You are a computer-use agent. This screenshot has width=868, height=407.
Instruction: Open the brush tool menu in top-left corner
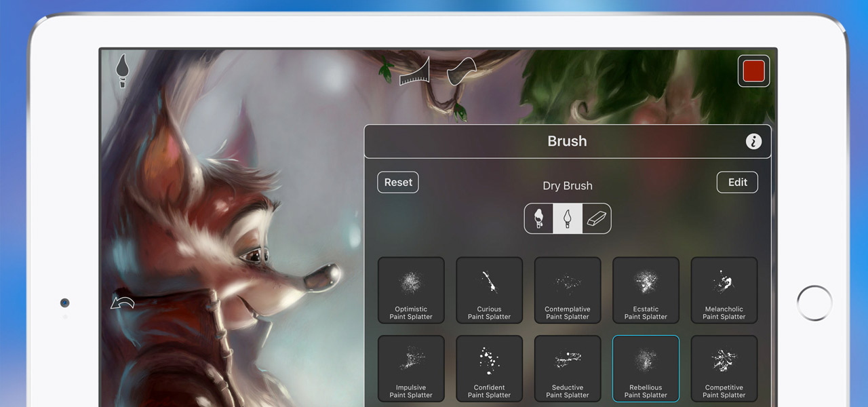(123, 71)
